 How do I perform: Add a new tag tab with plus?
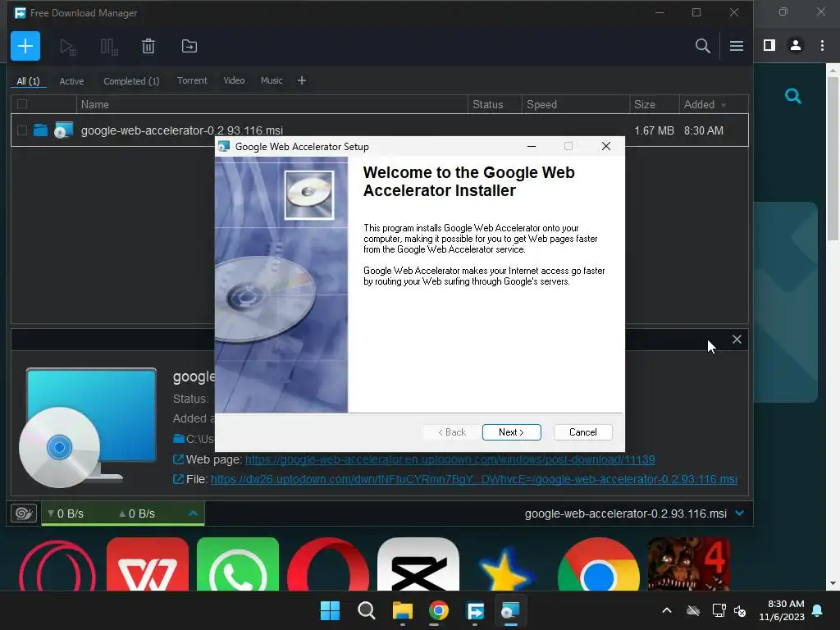click(x=302, y=80)
